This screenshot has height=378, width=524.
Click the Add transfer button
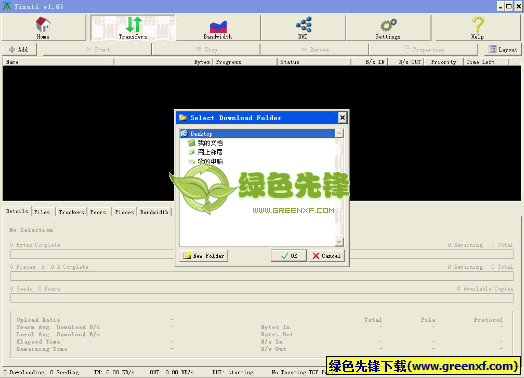[x=19, y=49]
